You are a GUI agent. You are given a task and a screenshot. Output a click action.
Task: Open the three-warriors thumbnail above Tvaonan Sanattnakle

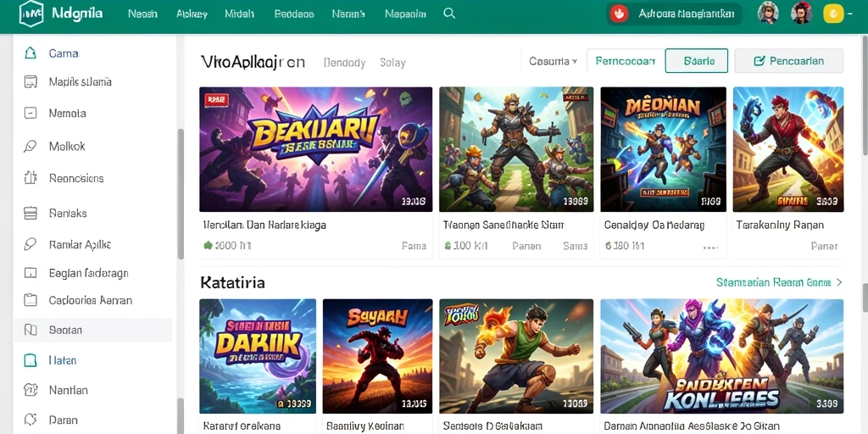[516, 149]
